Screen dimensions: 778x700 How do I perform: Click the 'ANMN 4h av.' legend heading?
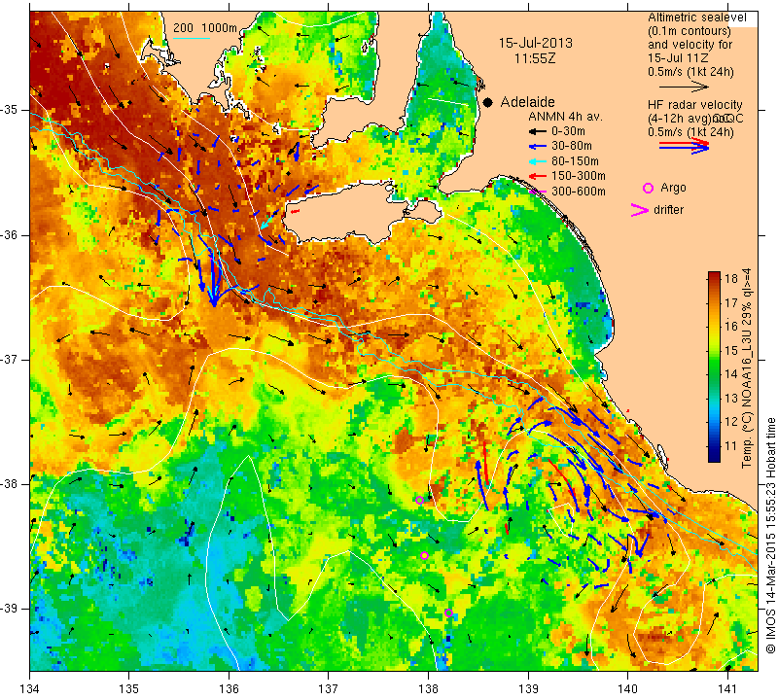click(565, 117)
